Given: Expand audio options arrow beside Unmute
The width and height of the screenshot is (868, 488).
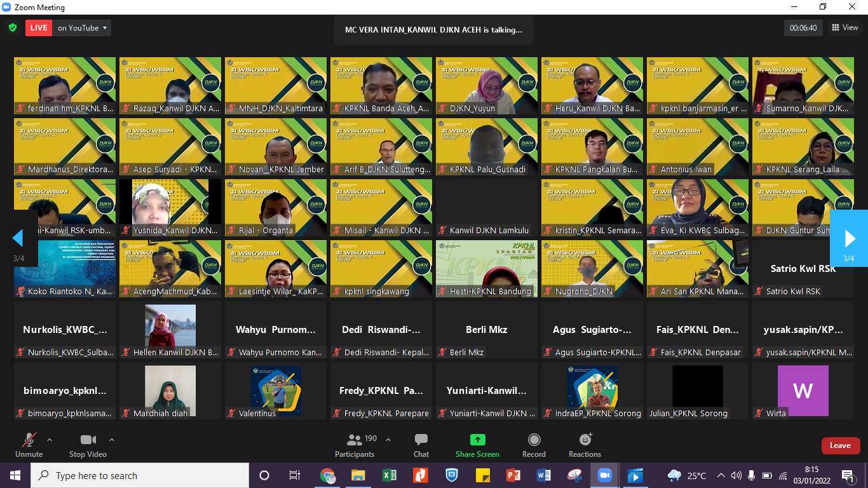Looking at the screenshot, I should tap(50, 440).
